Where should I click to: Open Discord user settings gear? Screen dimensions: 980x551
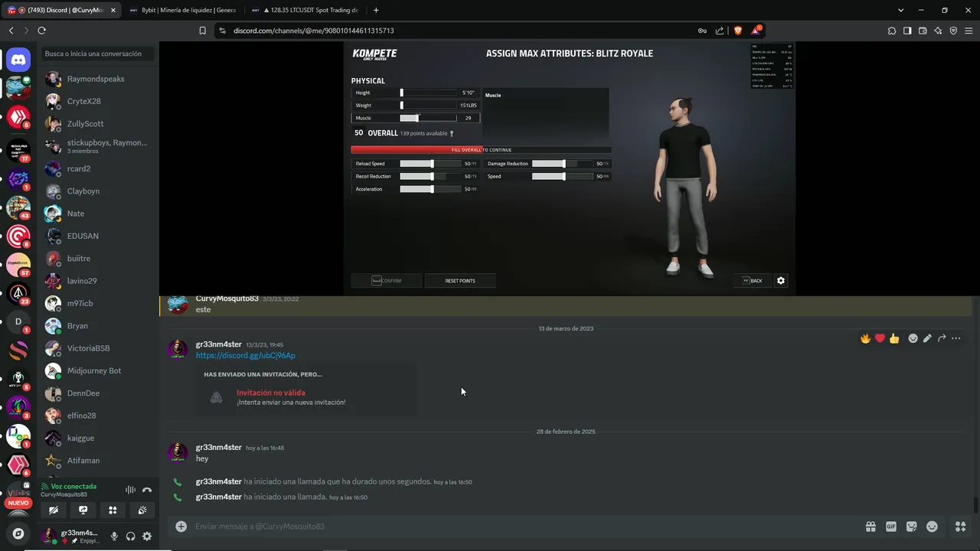147,536
